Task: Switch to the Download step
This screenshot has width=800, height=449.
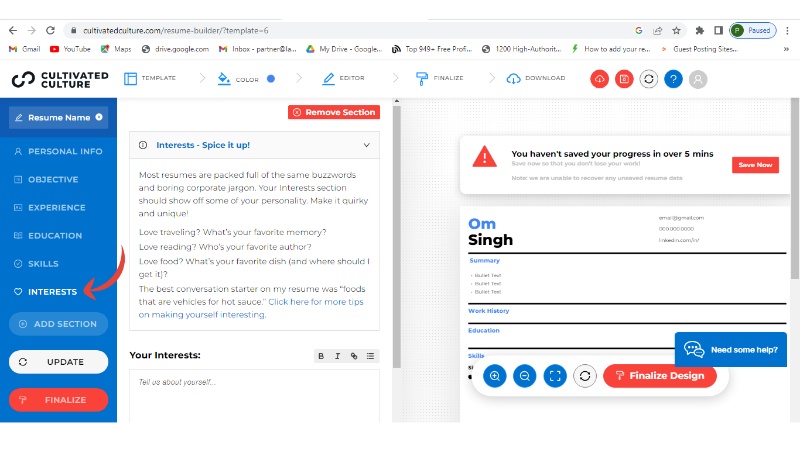Action: tap(536, 78)
